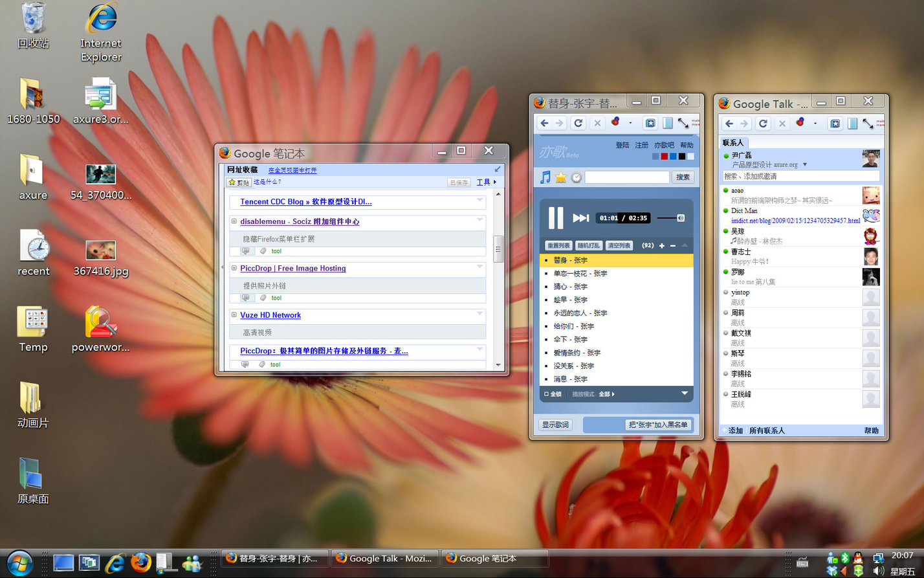
Task: Click the 显示歌词 show lyrics button
Action: pyautogui.click(x=555, y=425)
